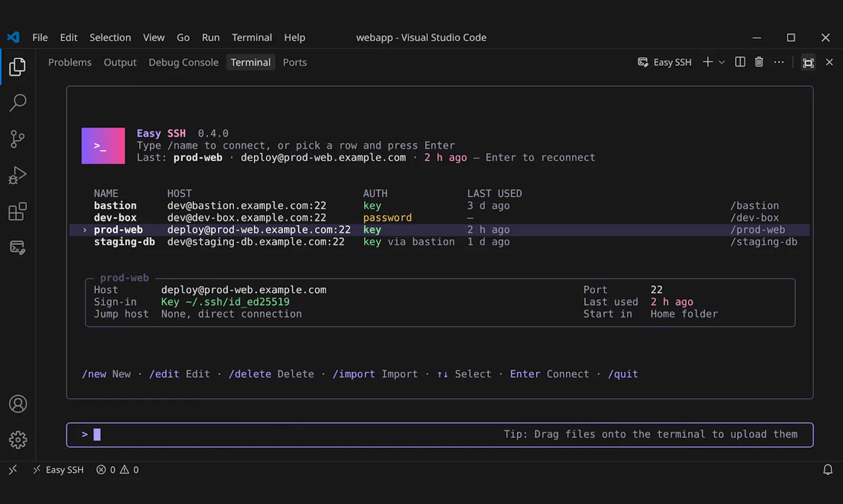Open the Search view icon

(x=17, y=103)
